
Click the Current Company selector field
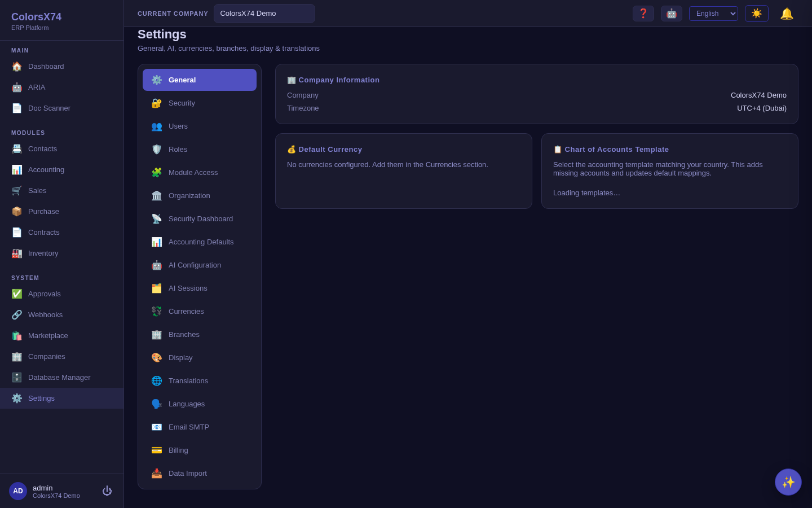264,14
